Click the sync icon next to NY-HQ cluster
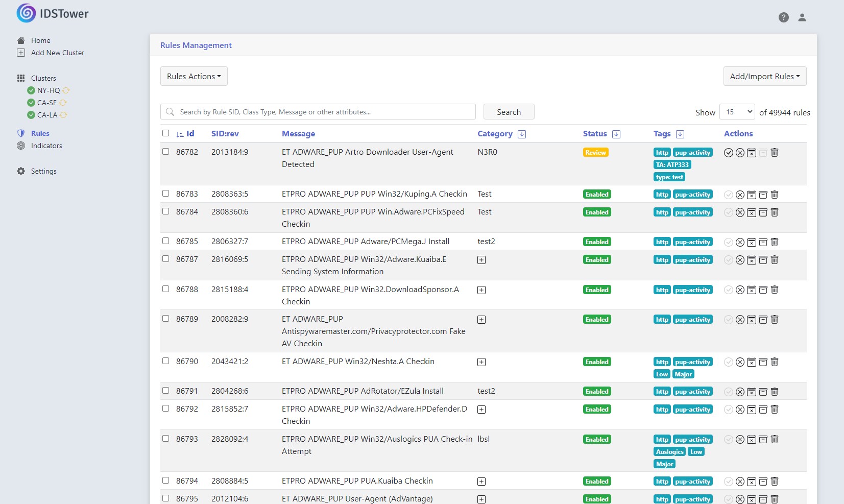This screenshot has width=844, height=504. pyautogui.click(x=66, y=90)
